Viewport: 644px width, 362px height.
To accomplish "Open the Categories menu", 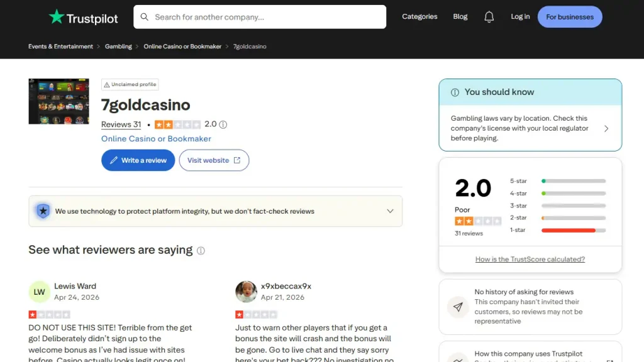I will (x=419, y=17).
